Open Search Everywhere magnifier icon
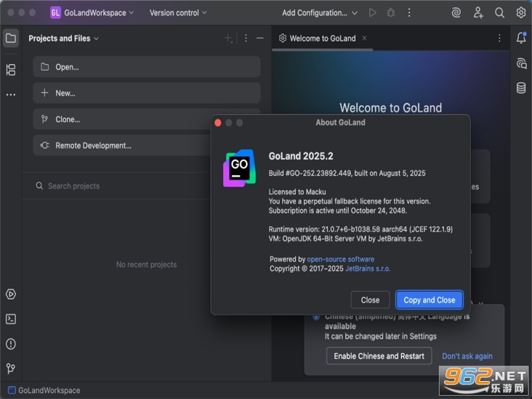The image size is (532, 399). [499, 13]
